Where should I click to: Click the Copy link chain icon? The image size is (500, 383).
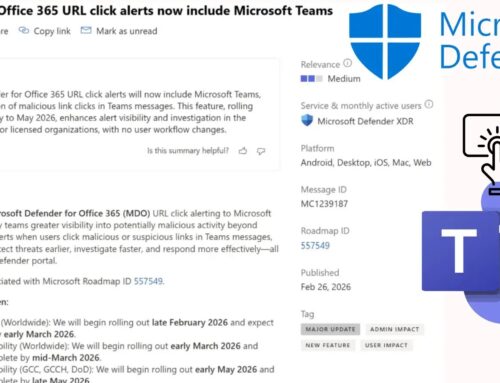click(x=24, y=31)
